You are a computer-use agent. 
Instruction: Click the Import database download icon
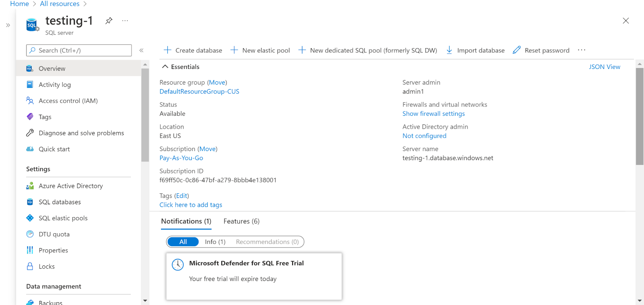449,50
